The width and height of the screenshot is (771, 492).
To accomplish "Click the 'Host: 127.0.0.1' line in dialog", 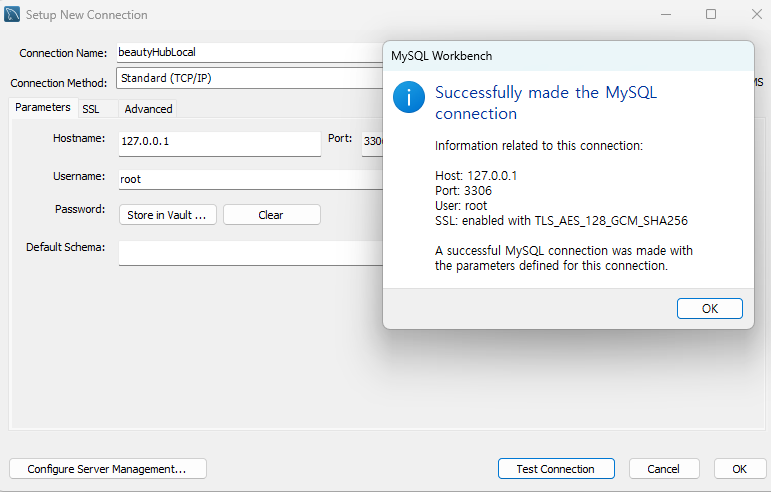I will (476, 175).
